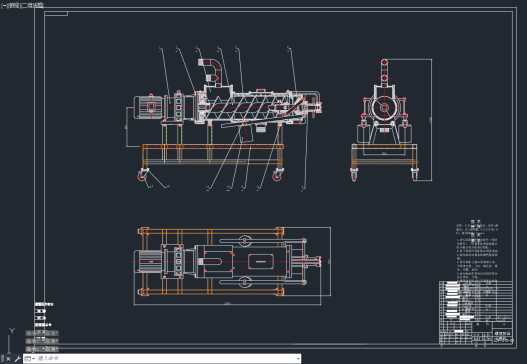Open the 二维线框 visual style menu

[x=33, y=6]
